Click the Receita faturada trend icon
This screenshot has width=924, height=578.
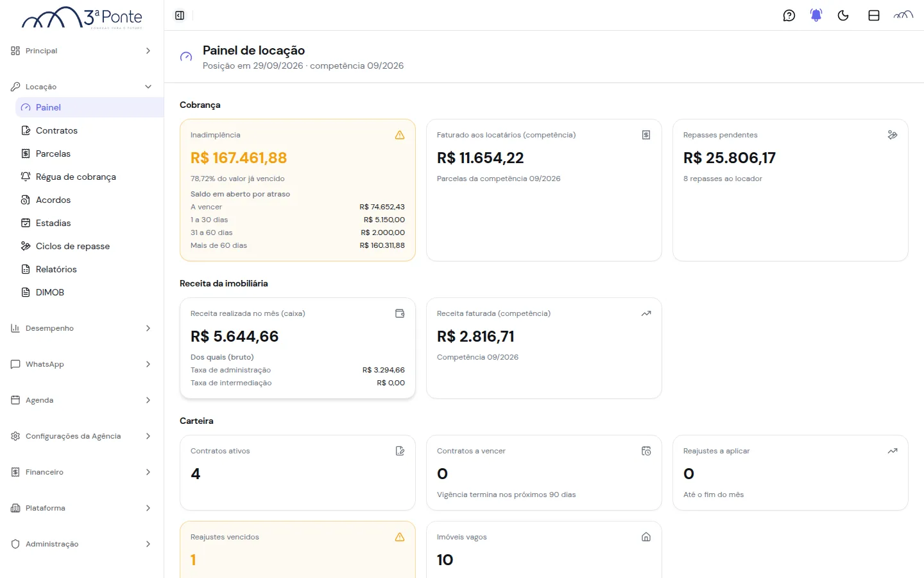(646, 313)
